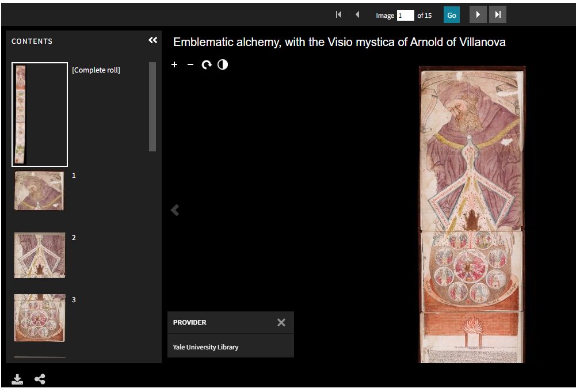Go to the previous image arrow
Screen dimensions: 576x392
tap(357, 15)
